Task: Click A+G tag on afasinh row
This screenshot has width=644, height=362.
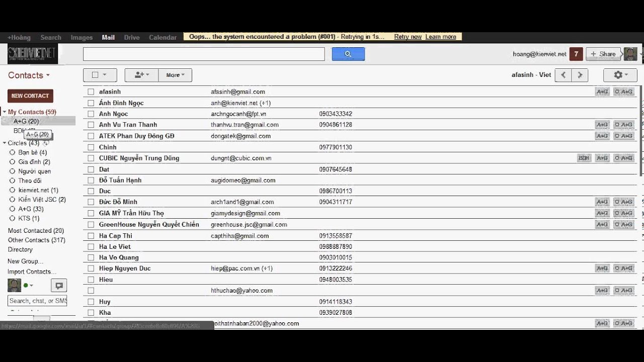Action: (x=602, y=92)
